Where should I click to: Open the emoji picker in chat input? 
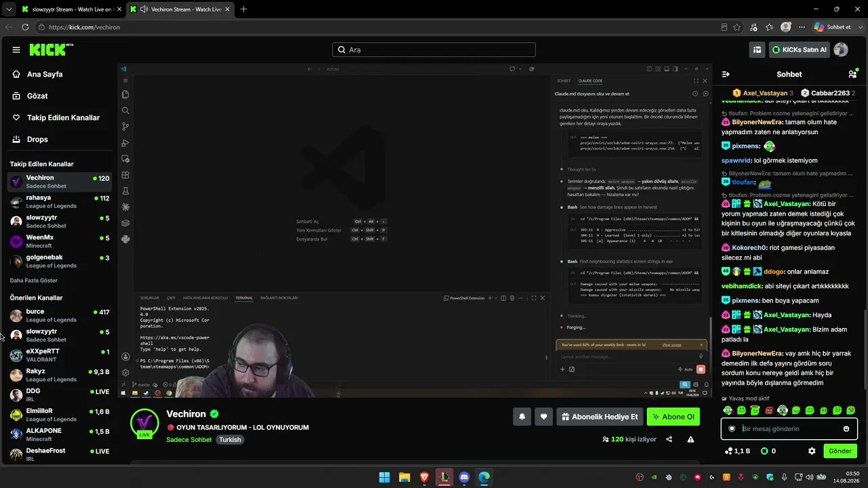click(x=846, y=429)
